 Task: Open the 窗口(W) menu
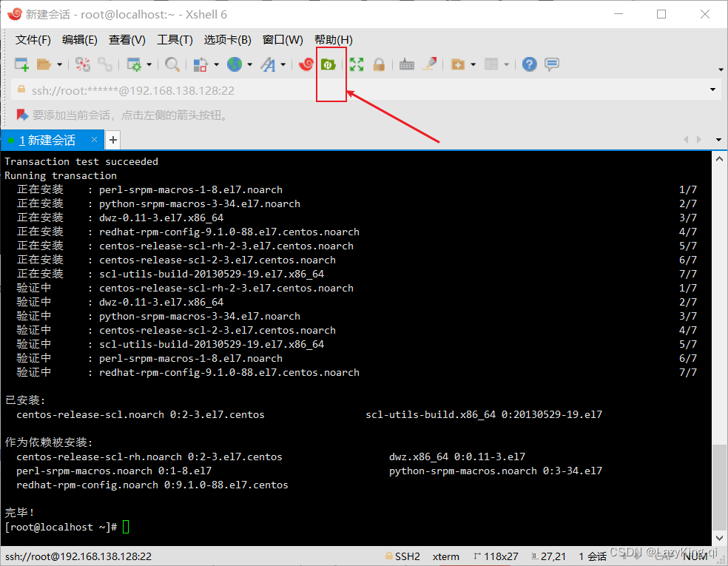(x=283, y=40)
